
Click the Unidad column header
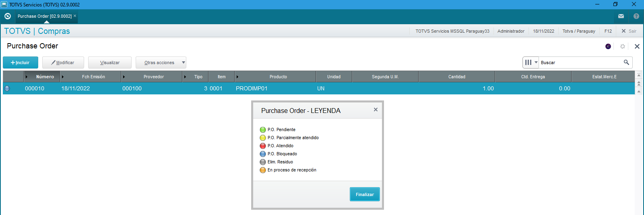[x=334, y=77]
